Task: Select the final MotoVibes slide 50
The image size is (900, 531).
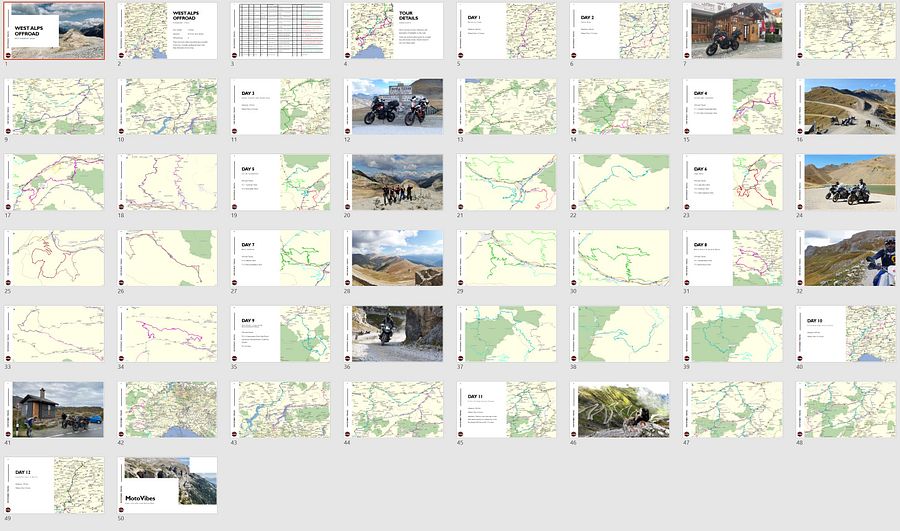Action: (168, 486)
